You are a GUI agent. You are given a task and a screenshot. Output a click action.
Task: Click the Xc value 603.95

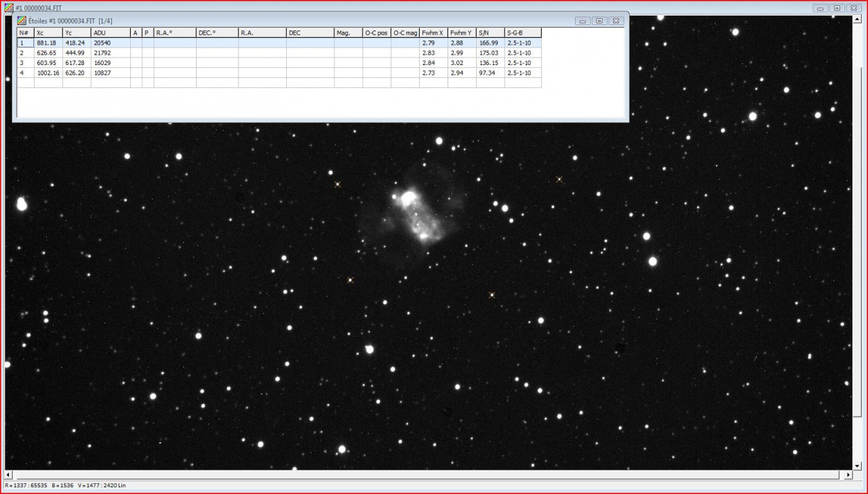46,63
